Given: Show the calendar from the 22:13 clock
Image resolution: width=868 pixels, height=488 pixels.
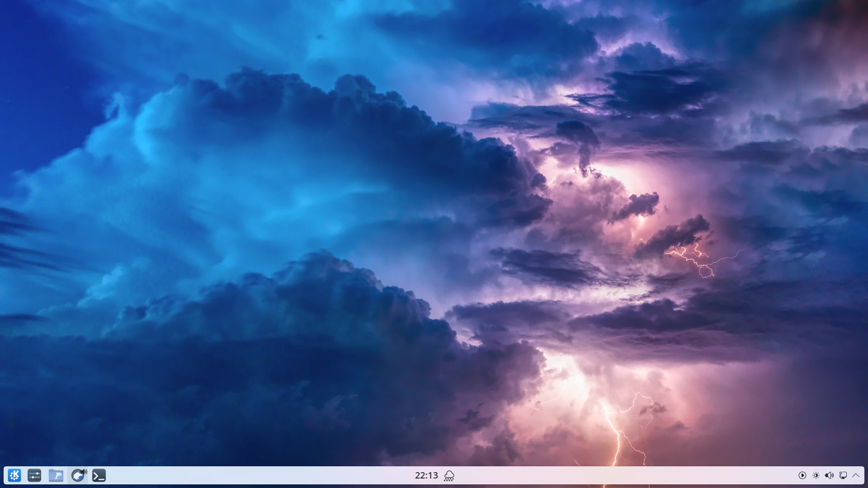Looking at the screenshot, I should click(426, 475).
